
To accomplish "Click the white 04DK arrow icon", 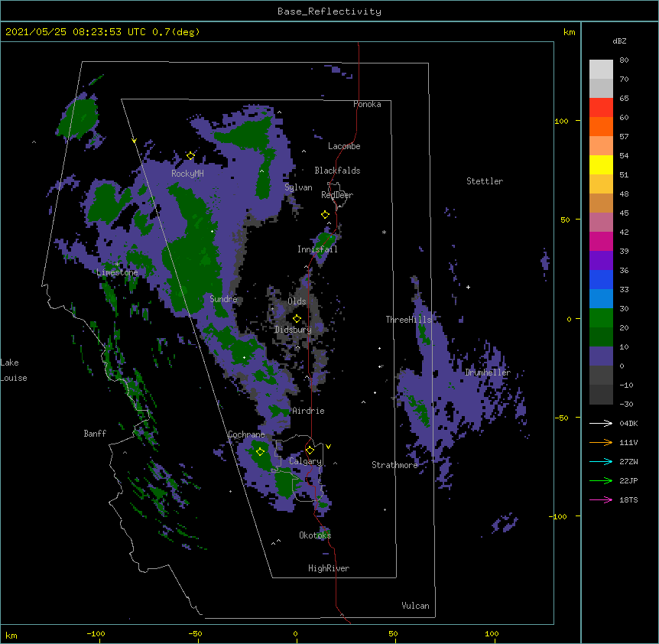I will click(601, 423).
